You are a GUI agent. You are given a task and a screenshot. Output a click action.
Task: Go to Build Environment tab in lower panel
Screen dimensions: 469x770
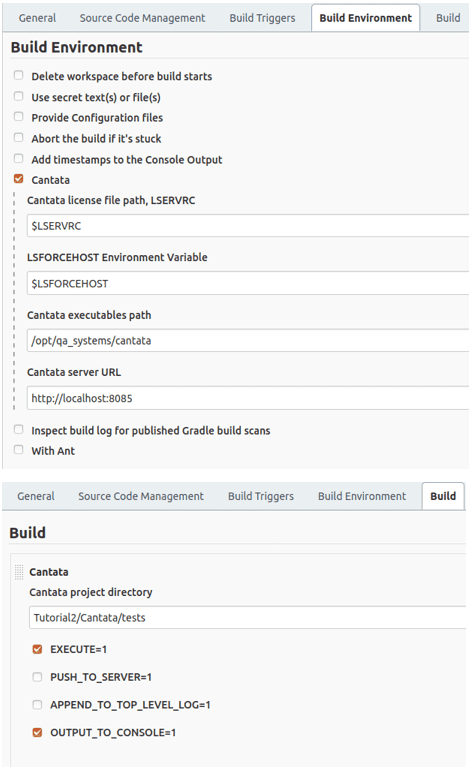[362, 496]
